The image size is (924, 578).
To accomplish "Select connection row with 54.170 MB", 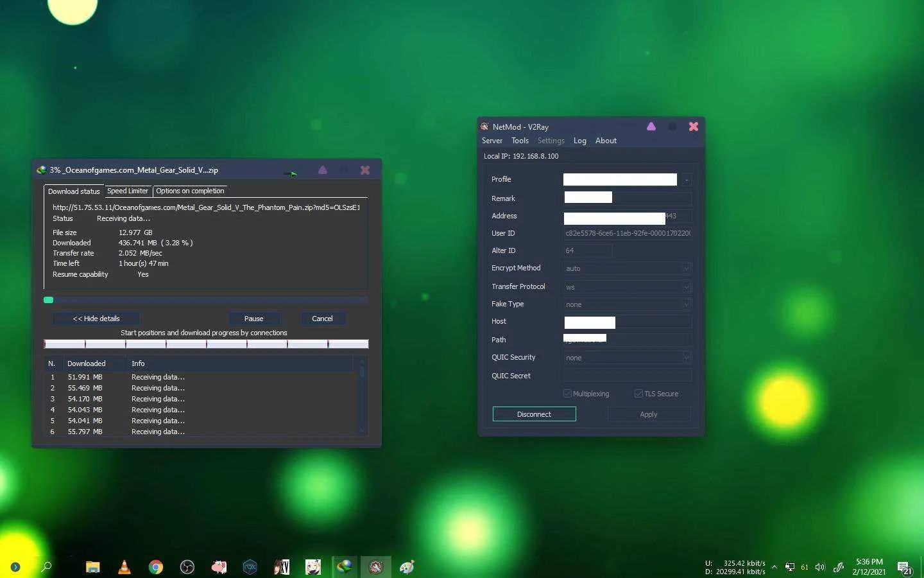I will click(x=201, y=399).
